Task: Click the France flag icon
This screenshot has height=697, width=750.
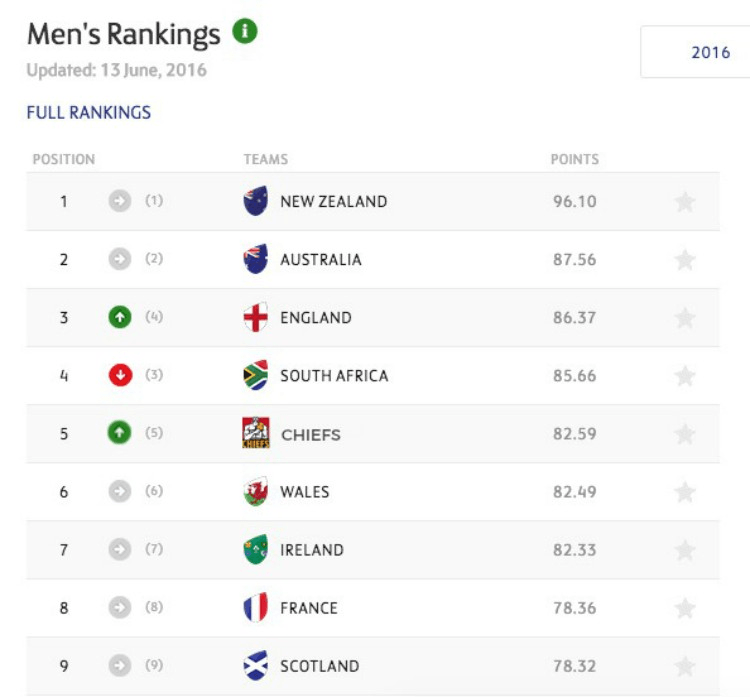Action: [x=256, y=608]
